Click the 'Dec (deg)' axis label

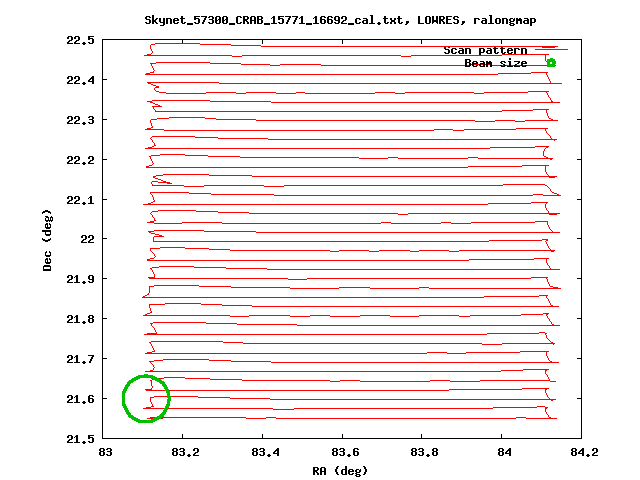point(47,240)
